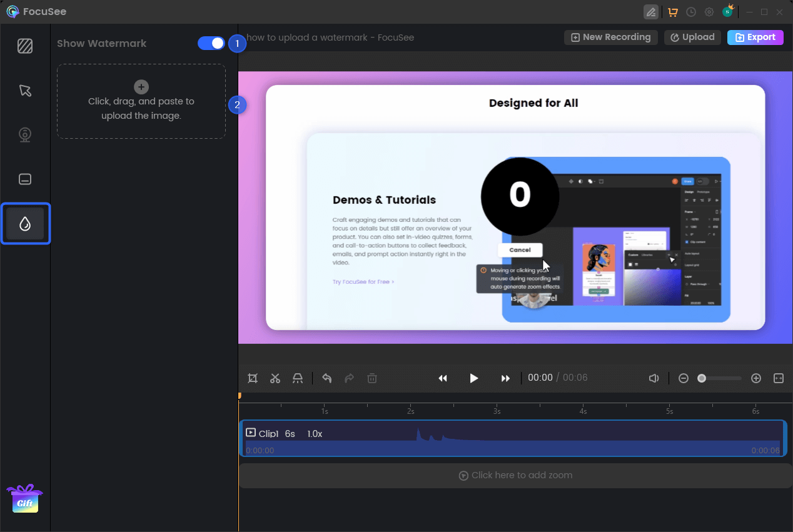
Task: Click the plus icon in upload box
Action: [141, 87]
